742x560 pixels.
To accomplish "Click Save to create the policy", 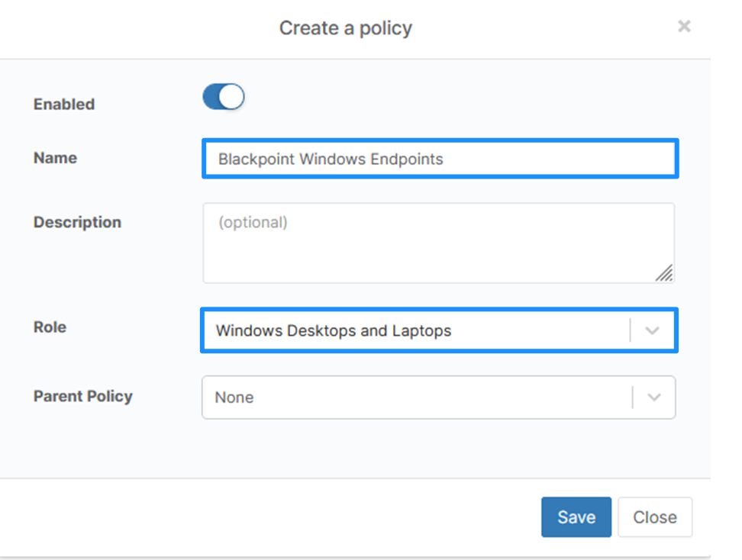I will 576,517.
